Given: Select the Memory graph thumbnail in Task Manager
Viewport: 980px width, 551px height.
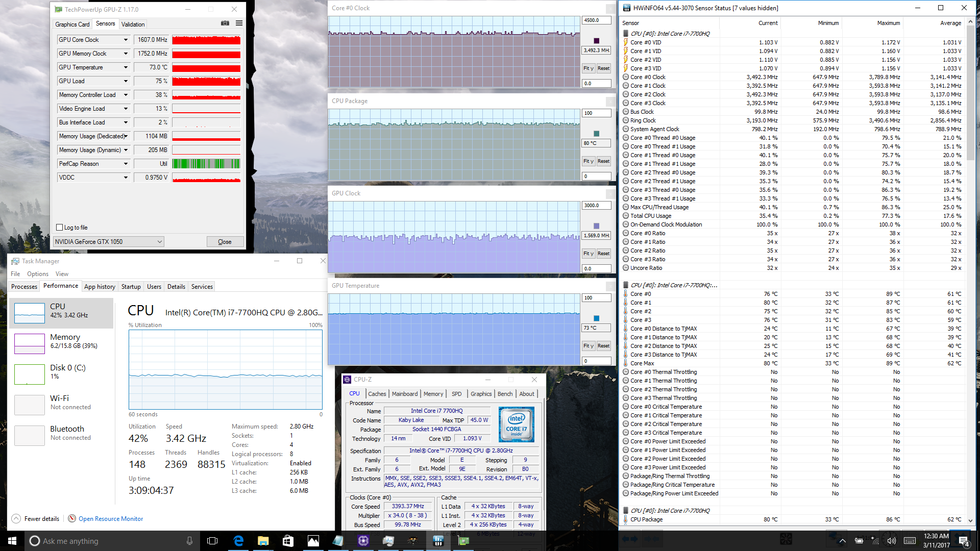Looking at the screenshot, I should pos(30,343).
